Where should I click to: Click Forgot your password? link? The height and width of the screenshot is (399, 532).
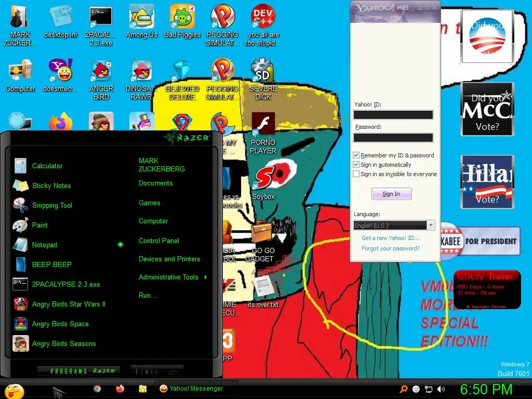click(391, 248)
